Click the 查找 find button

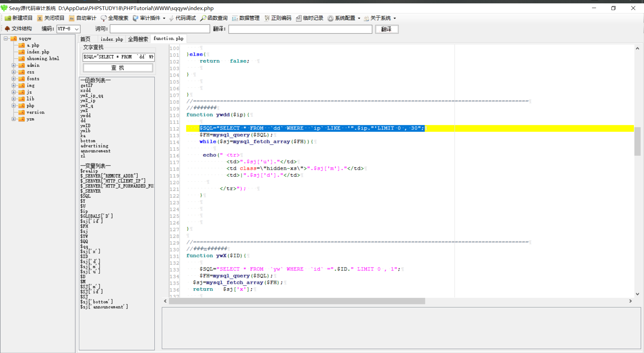click(118, 68)
